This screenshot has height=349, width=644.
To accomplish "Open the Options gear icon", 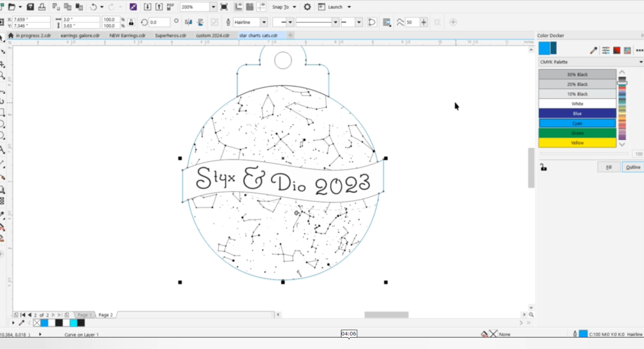I will 307,7.
